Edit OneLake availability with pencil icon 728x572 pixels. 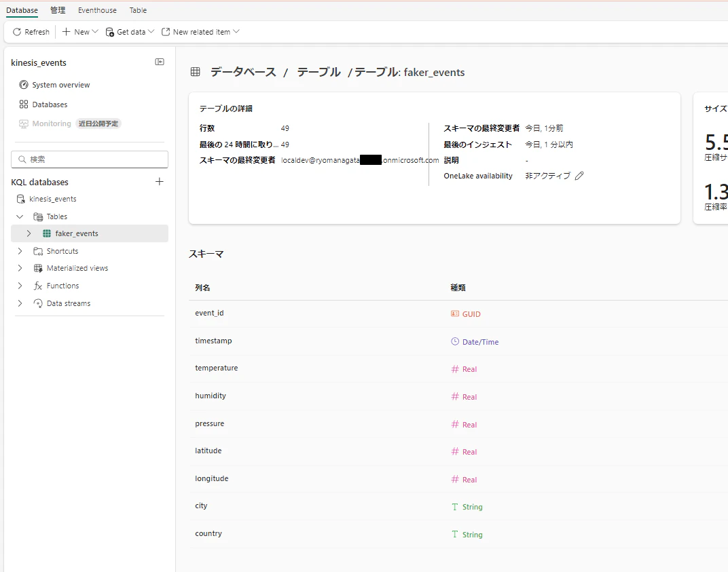coord(579,176)
